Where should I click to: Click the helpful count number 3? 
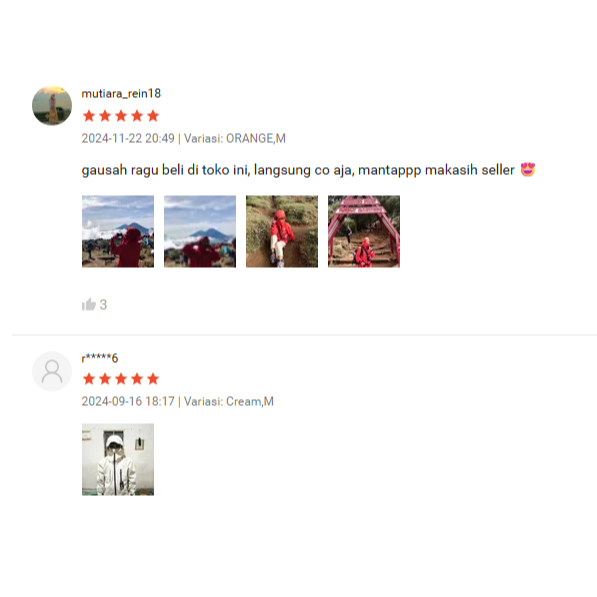click(103, 305)
